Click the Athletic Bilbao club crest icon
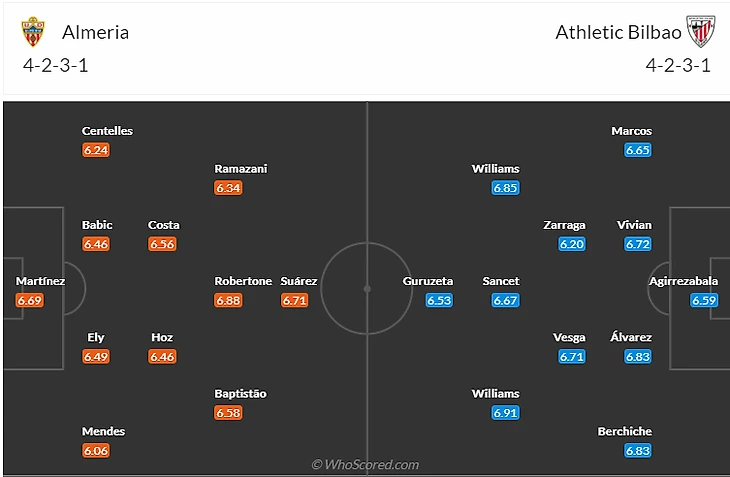730x477 pixels. (x=702, y=32)
